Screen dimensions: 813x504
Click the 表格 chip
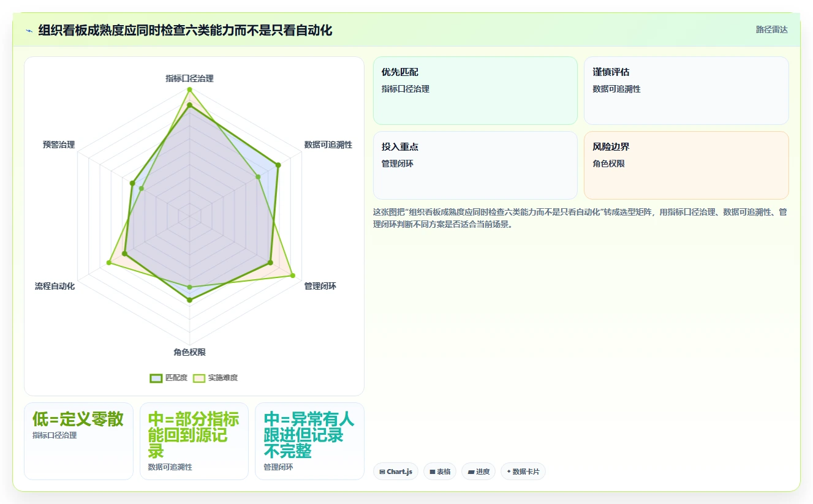(x=440, y=472)
